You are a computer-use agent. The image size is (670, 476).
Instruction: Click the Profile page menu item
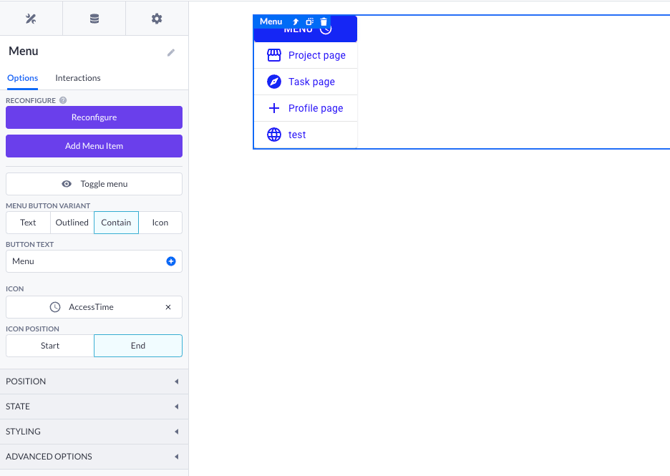pyautogui.click(x=306, y=108)
